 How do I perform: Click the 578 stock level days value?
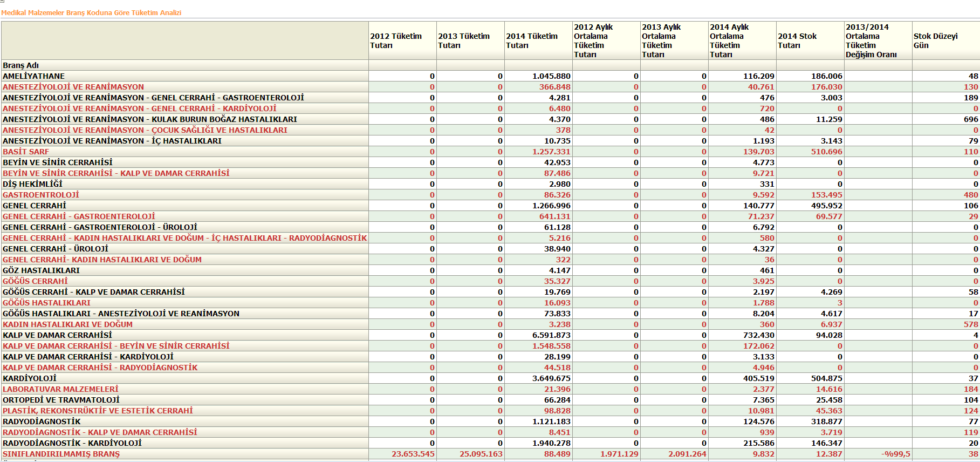(971, 324)
